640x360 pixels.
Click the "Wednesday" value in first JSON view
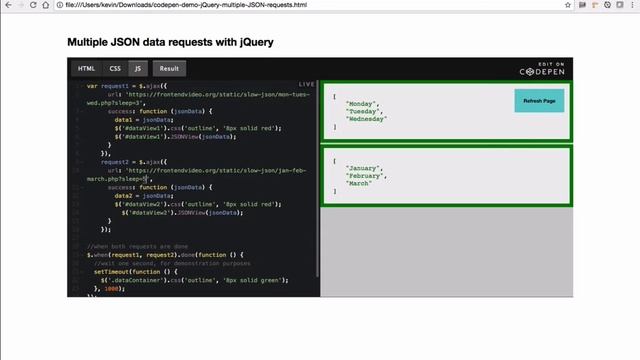(x=366, y=119)
